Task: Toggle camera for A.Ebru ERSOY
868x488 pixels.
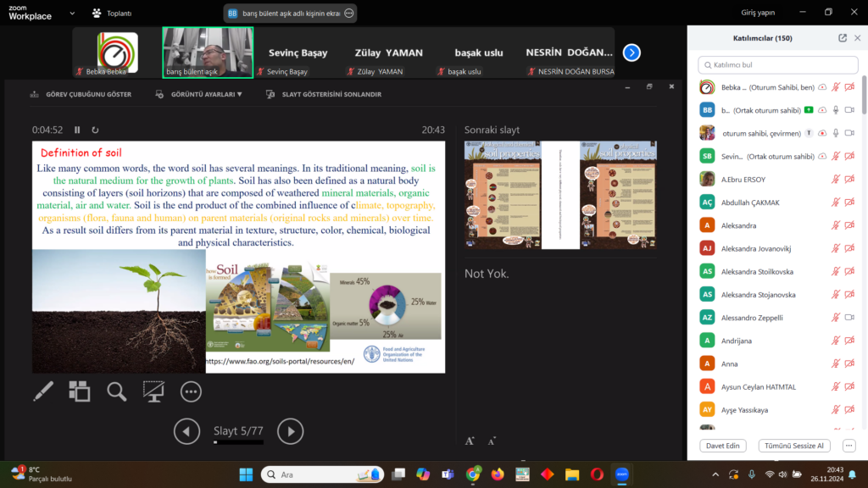Action: (849, 179)
